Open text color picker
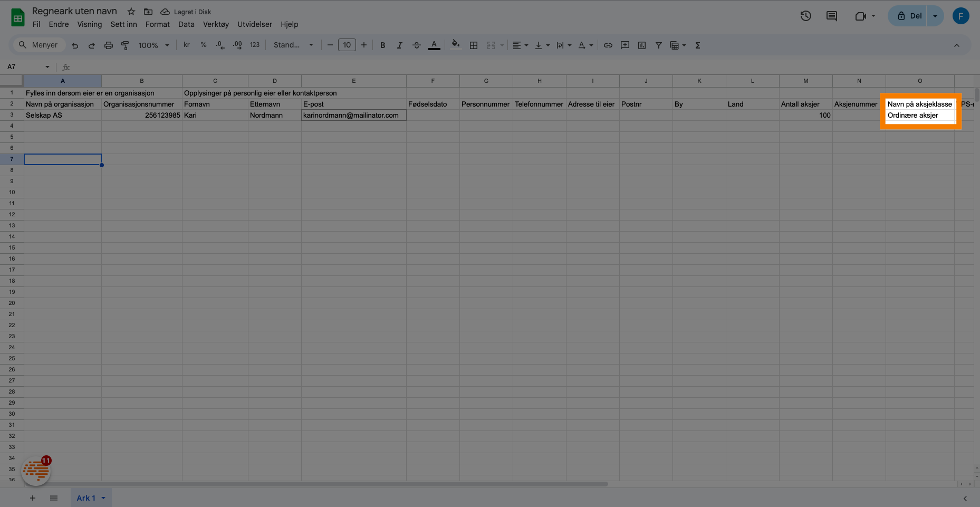The width and height of the screenshot is (980, 507). pos(434,45)
